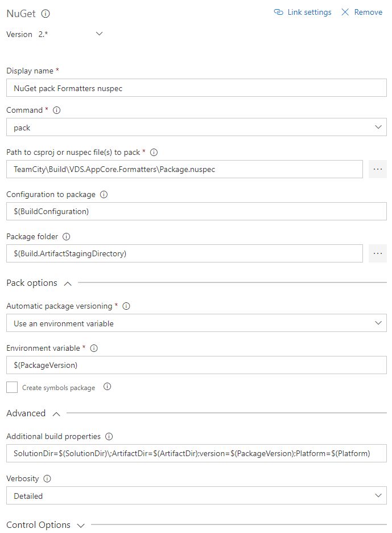Click info icon next to Path to csproj label
The width and height of the screenshot is (392, 533).
(154, 152)
